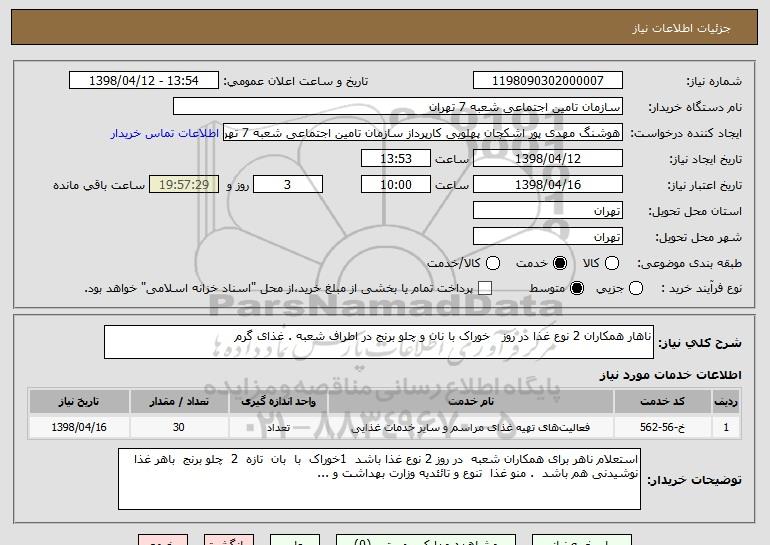Select the unit cell تعداد in row 1
Viewport: 770px width, 545px height.
point(278,427)
